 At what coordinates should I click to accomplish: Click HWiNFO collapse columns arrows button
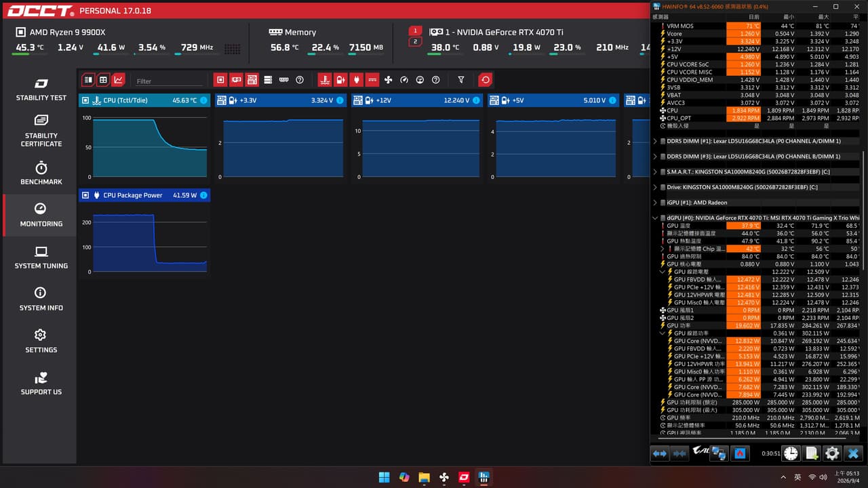coord(679,453)
